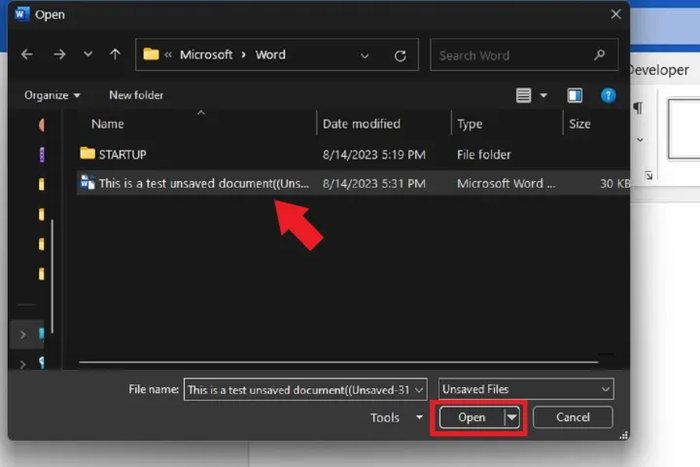Select the STARTUP folder
This screenshot has height=467, width=700.
pos(122,154)
